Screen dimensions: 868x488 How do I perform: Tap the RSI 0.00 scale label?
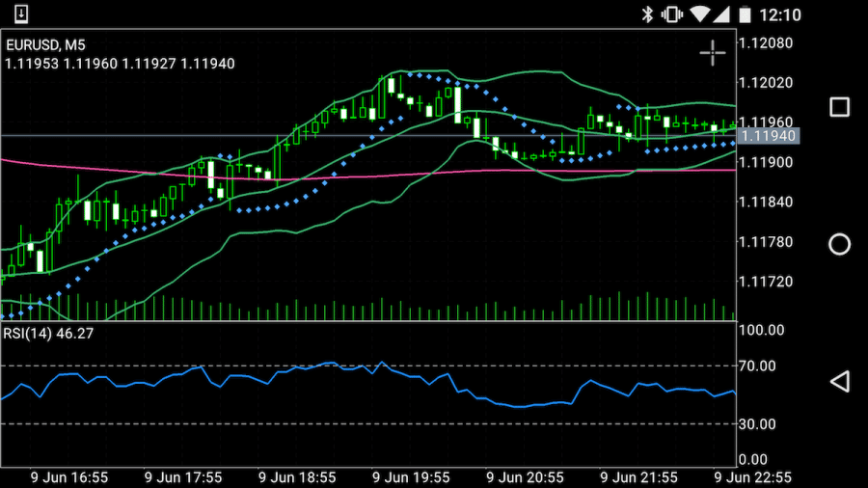pos(753,459)
